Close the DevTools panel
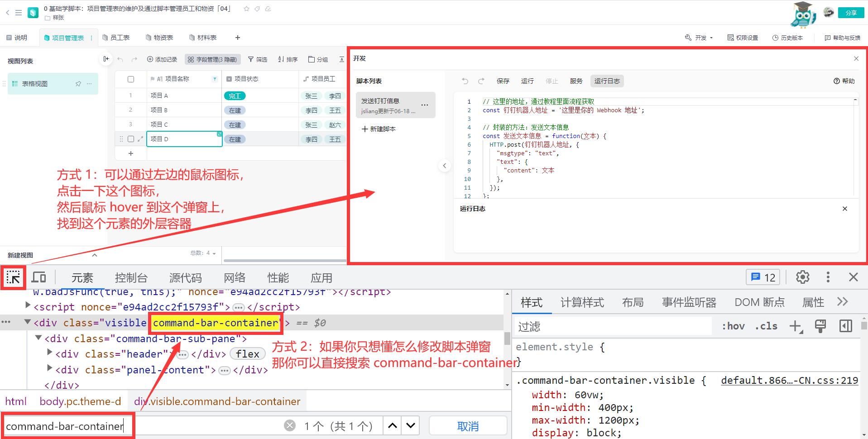Screen dimensions: 868x439 tap(854, 277)
